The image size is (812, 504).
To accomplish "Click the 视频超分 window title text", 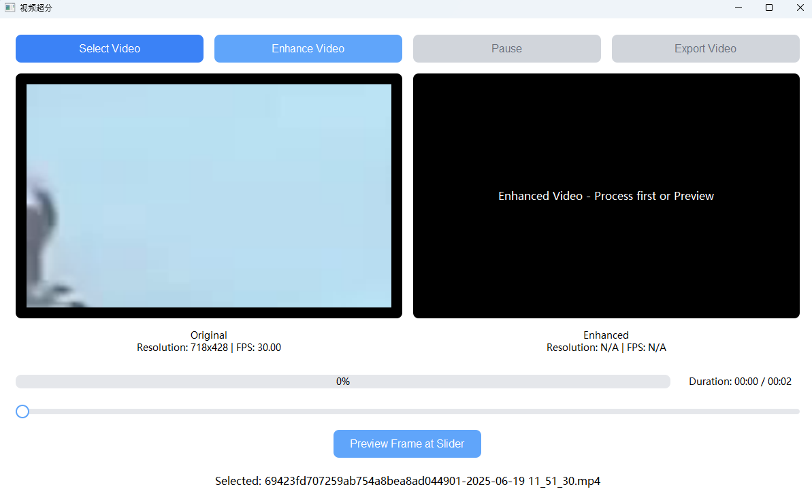I will coord(35,7).
